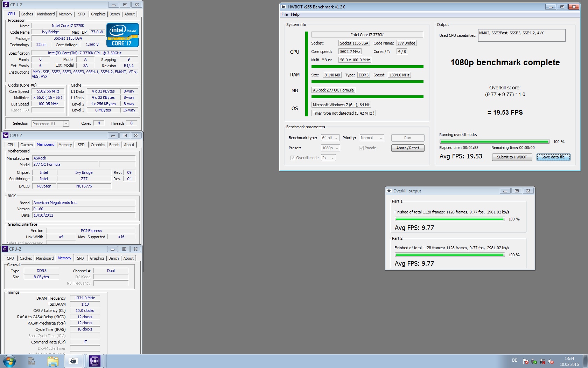
Task: Open the Memory tab in top CPU-Z window
Action: pyautogui.click(x=65, y=14)
